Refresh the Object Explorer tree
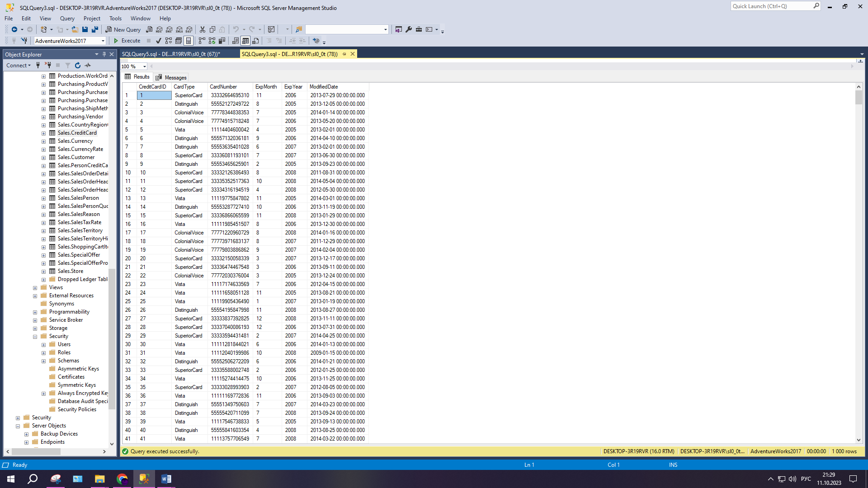 point(78,66)
